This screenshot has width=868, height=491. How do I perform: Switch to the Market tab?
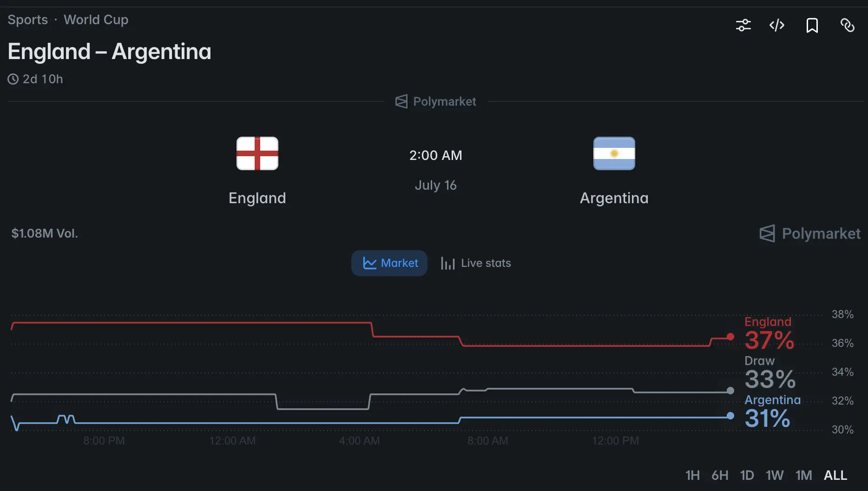pyautogui.click(x=389, y=263)
